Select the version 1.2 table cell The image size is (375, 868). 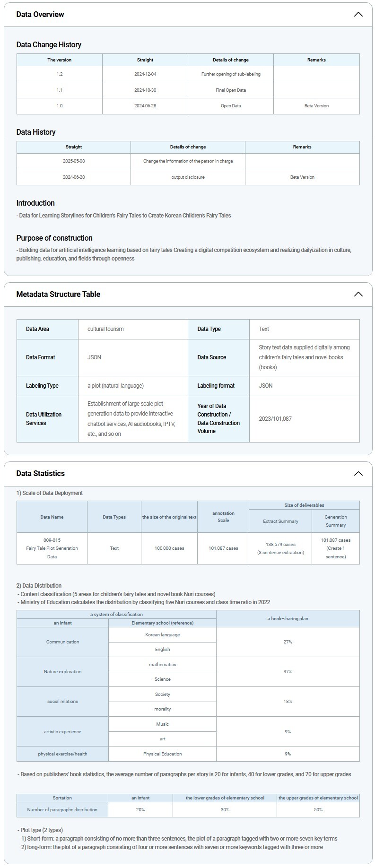pos(60,74)
